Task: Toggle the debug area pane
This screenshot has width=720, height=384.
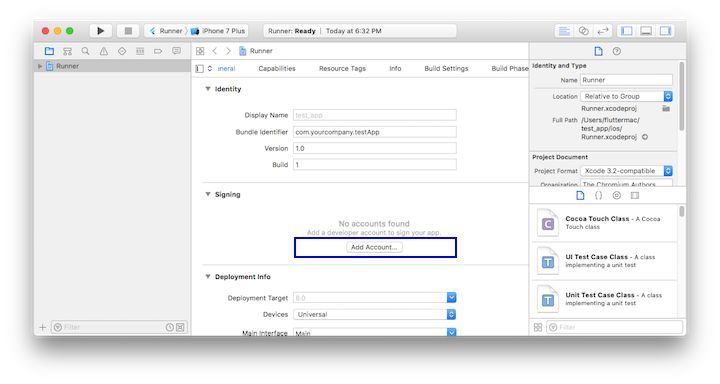Action: (x=646, y=31)
